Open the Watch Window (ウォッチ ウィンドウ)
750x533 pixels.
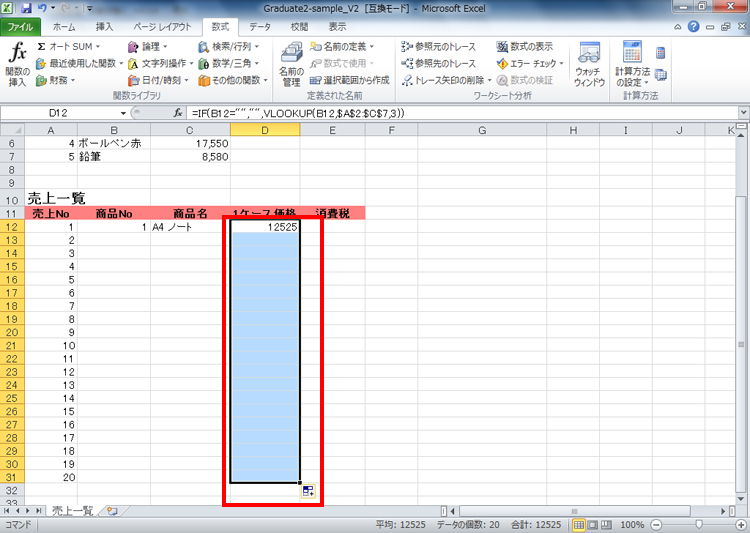pos(589,64)
